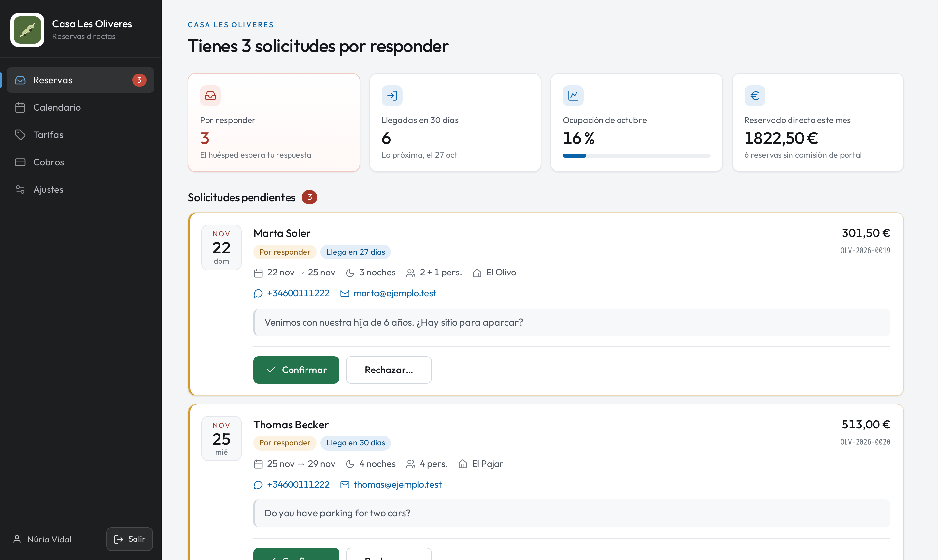
Task: Open the Calendario sidebar item
Action: click(80, 107)
